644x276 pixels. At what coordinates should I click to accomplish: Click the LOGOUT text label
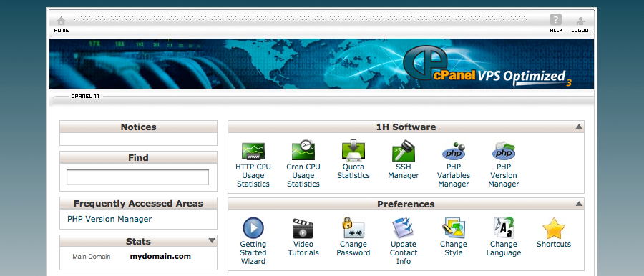[581, 31]
